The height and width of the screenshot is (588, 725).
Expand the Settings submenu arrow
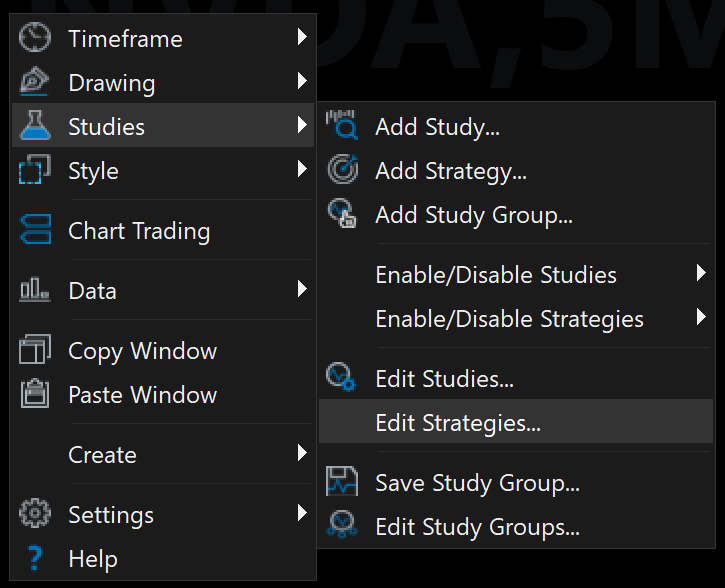click(302, 513)
